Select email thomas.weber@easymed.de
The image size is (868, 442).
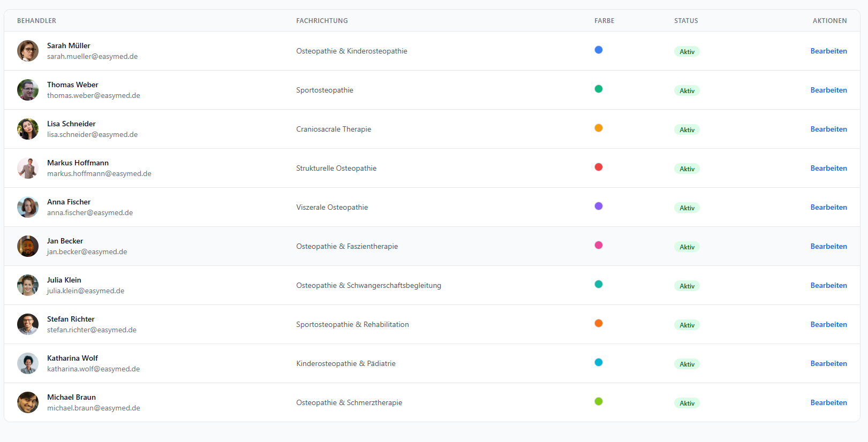pos(94,95)
